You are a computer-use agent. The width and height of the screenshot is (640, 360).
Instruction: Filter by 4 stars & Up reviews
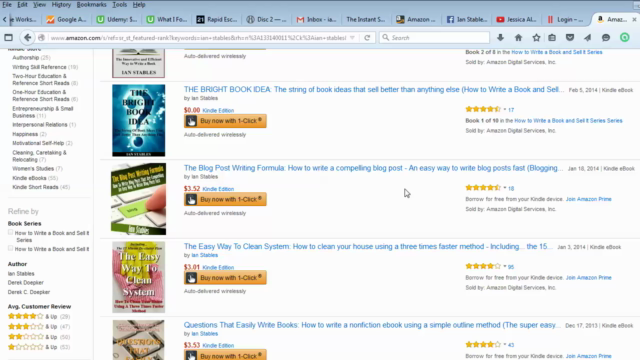coord(39,316)
